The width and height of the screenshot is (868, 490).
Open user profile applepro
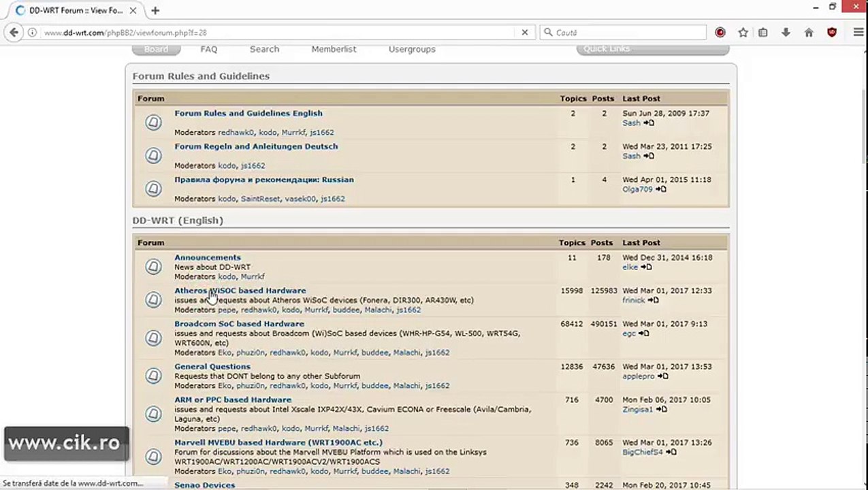[x=638, y=376]
